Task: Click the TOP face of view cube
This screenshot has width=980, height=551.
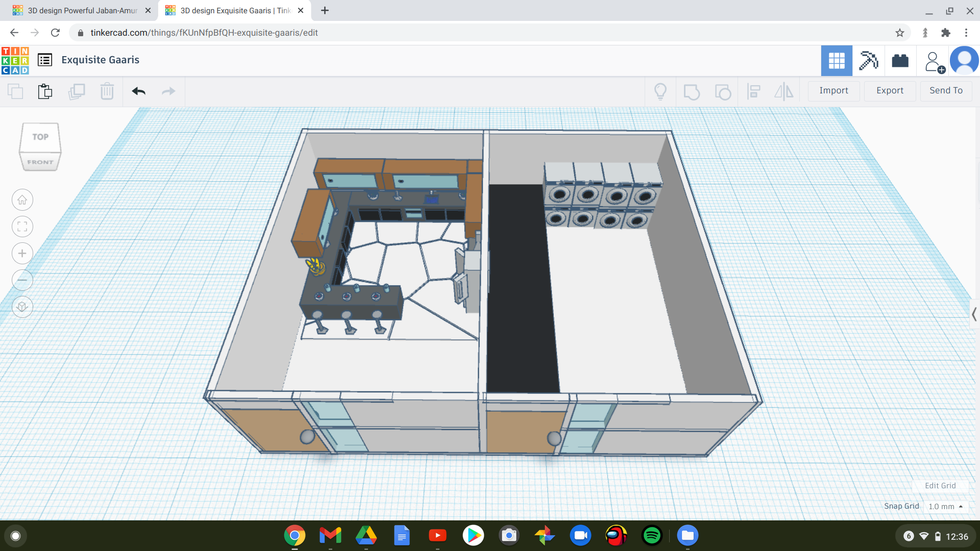Action: coord(40,137)
